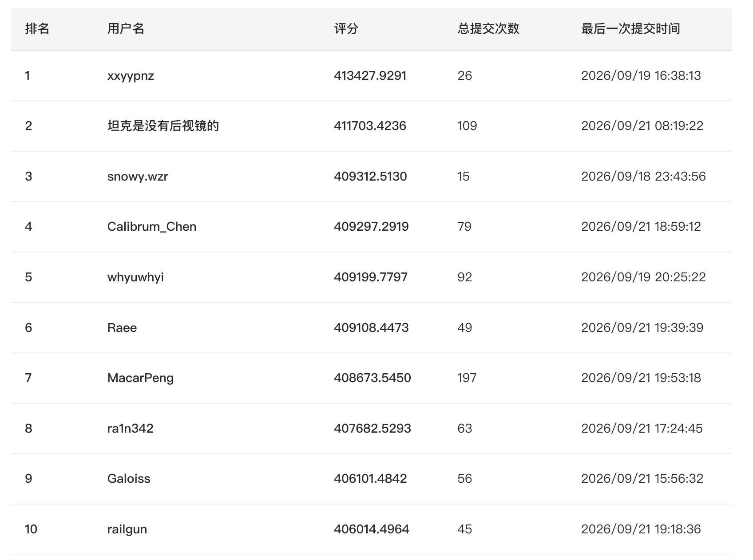This screenshot has height=560, width=753.
Task: Click timestamp 2026/09/21 18:59:12
Action: [x=641, y=227]
